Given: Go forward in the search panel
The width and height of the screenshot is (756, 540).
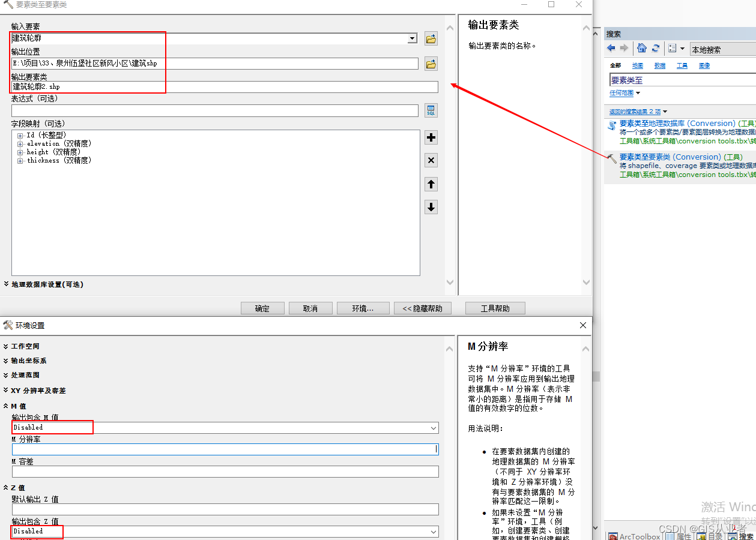Looking at the screenshot, I should [624, 48].
